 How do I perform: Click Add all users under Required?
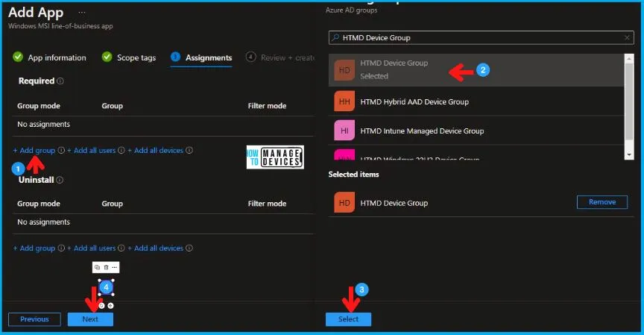click(x=92, y=151)
